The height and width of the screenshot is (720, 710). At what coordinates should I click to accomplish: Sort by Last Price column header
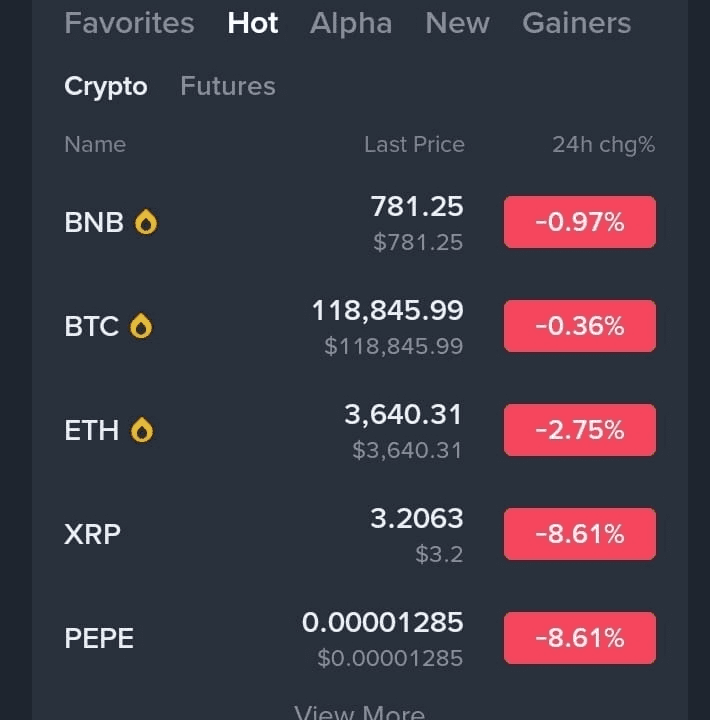click(414, 145)
